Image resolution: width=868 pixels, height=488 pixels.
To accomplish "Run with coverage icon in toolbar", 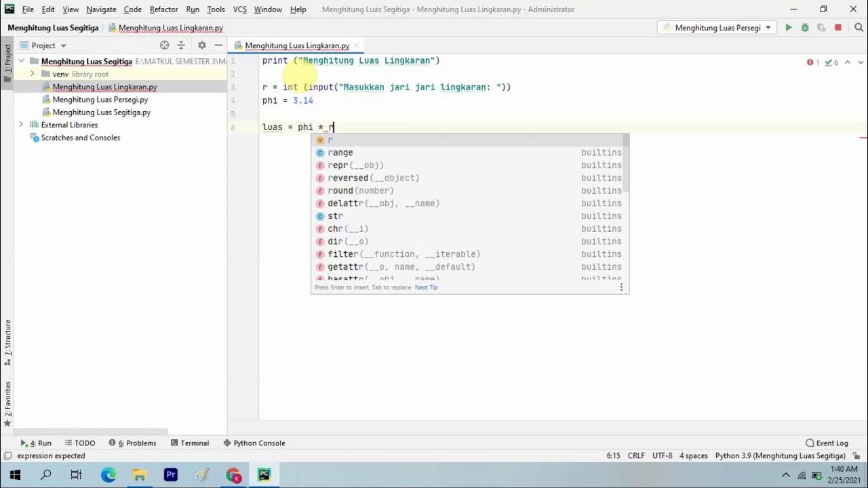I will (x=821, y=28).
